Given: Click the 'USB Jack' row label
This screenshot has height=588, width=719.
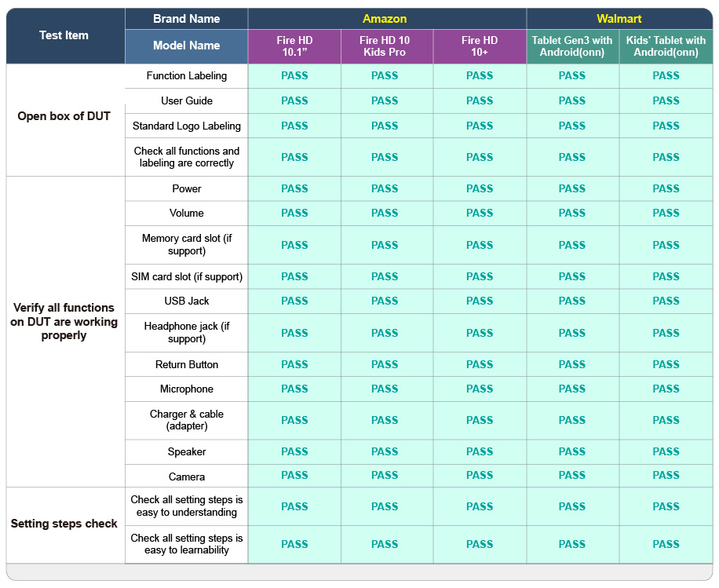Looking at the screenshot, I should (x=187, y=301).
